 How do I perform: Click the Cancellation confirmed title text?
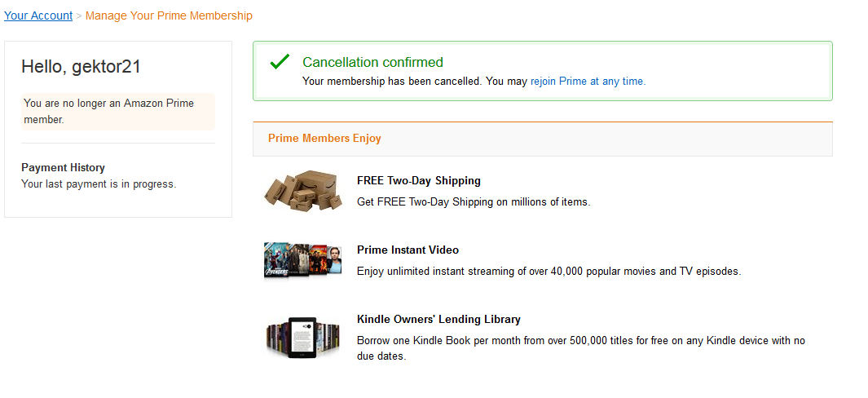pos(372,63)
